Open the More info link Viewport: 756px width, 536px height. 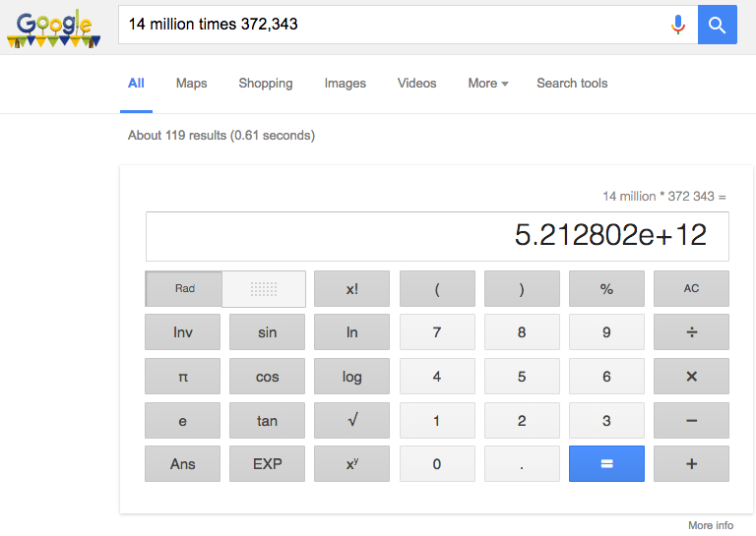pyautogui.click(x=710, y=525)
